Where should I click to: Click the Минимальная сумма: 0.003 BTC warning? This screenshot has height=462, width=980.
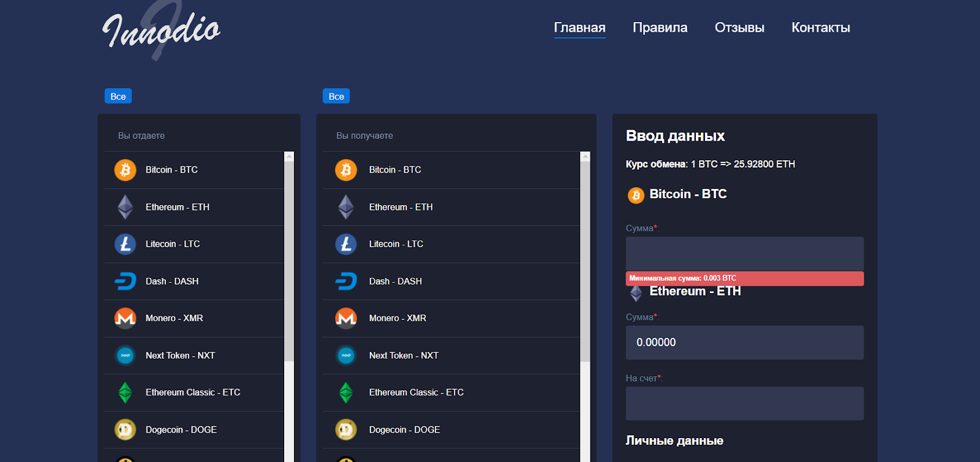tap(745, 278)
